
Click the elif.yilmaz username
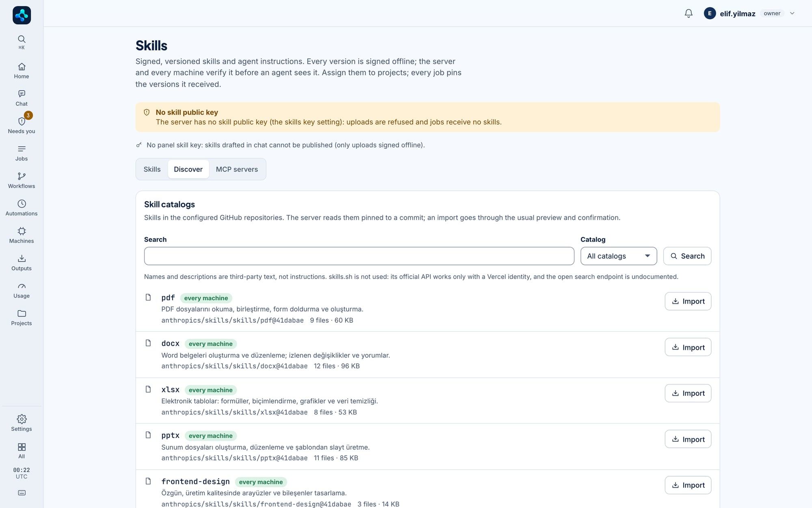pos(737,13)
